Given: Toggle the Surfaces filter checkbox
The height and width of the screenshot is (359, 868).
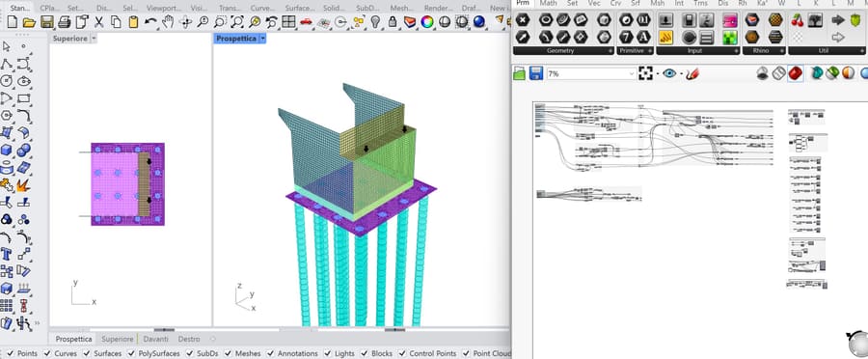Looking at the screenshot, I should tap(87, 353).
